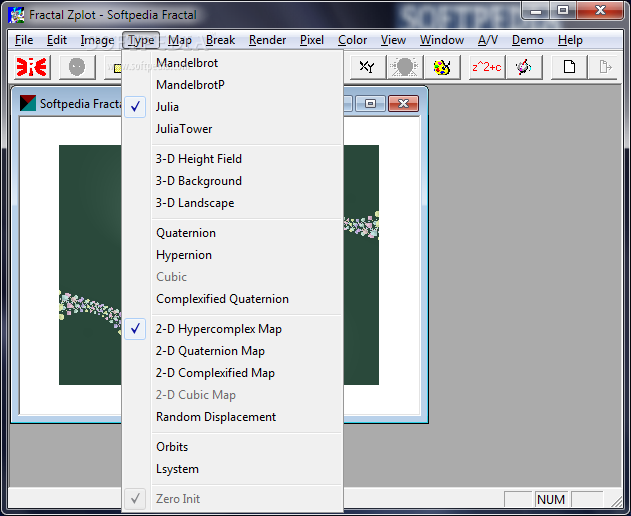Screen dimensions: 631x516
Task: Open the Map menu
Action: 180,40
